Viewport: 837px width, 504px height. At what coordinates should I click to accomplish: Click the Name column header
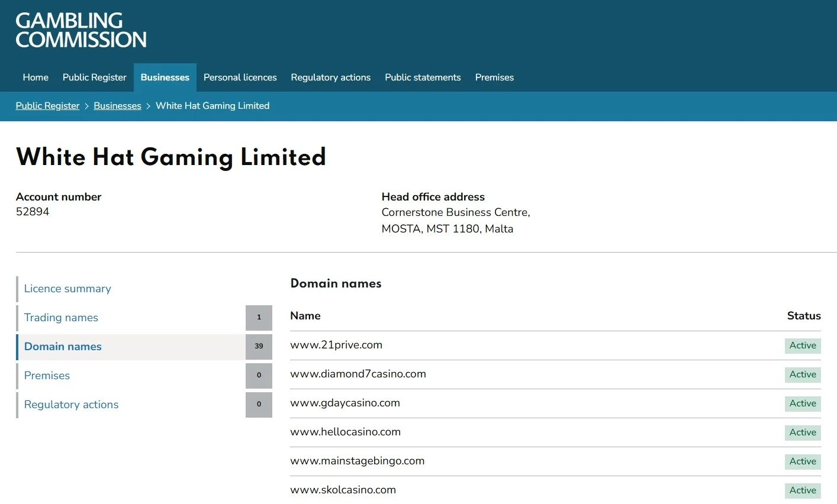pyautogui.click(x=305, y=316)
